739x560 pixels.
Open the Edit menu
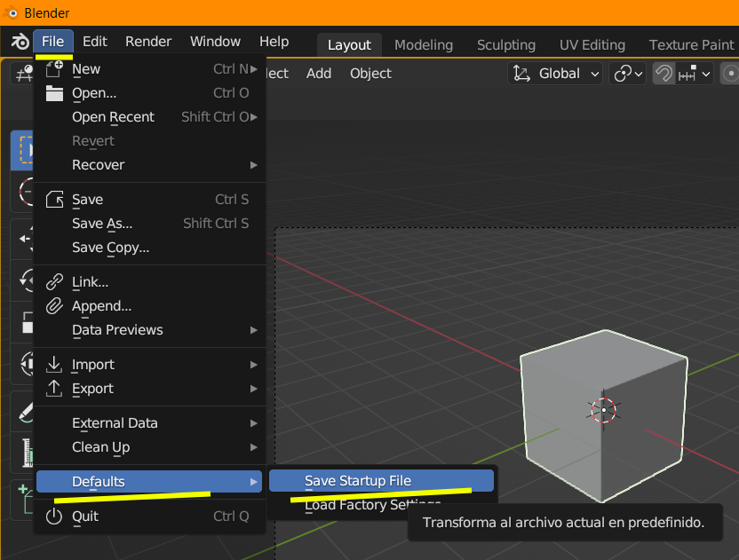[95, 42]
